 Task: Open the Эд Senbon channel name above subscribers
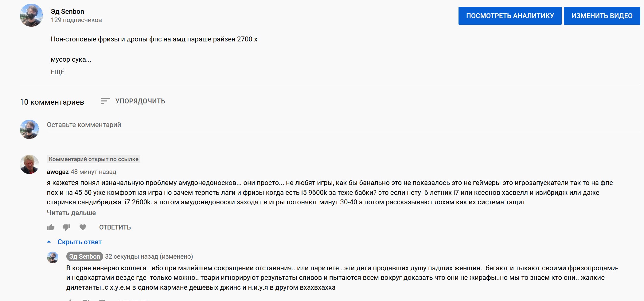click(68, 12)
